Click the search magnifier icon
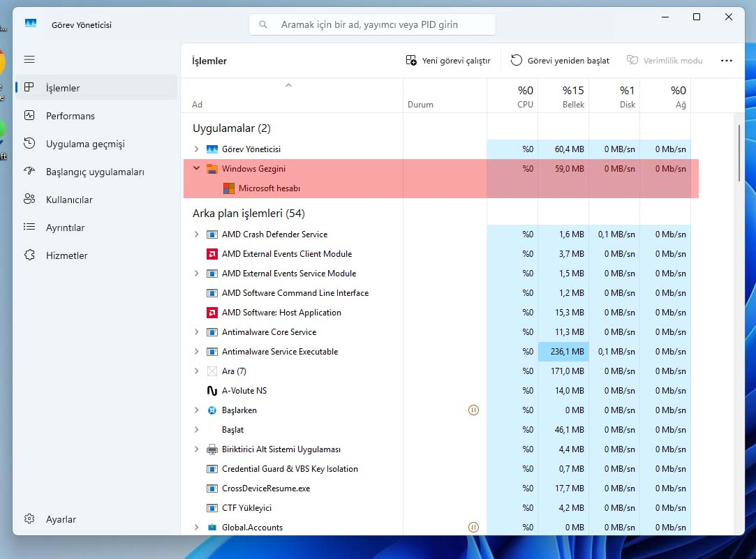The image size is (756, 559). coord(263,24)
